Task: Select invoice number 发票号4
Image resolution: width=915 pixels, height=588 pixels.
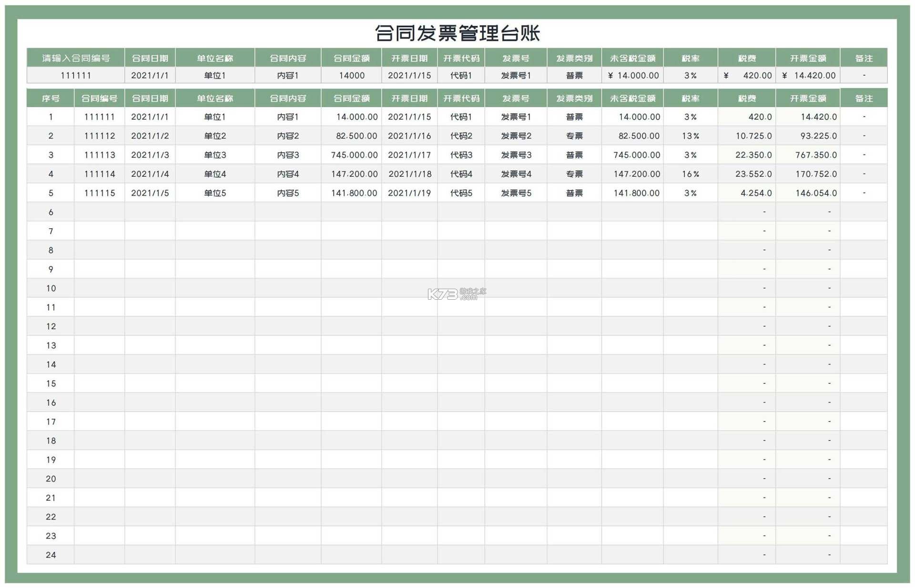Action: [x=516, y=174]
